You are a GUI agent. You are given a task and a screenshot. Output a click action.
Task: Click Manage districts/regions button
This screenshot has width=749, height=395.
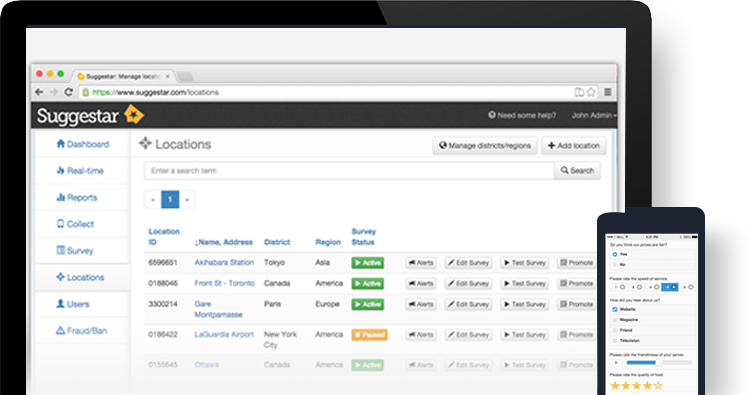pos(485,146)
